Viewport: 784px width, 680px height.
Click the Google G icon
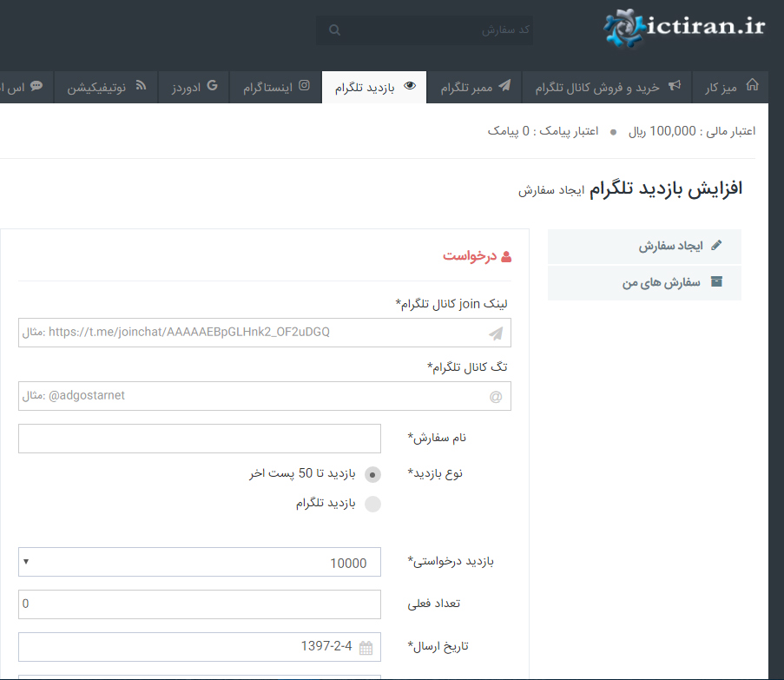pyautogui.click(x=212, y=85)
